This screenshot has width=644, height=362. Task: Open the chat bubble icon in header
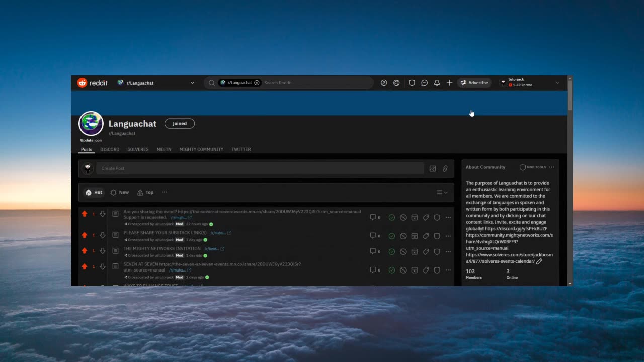(424, 83)
